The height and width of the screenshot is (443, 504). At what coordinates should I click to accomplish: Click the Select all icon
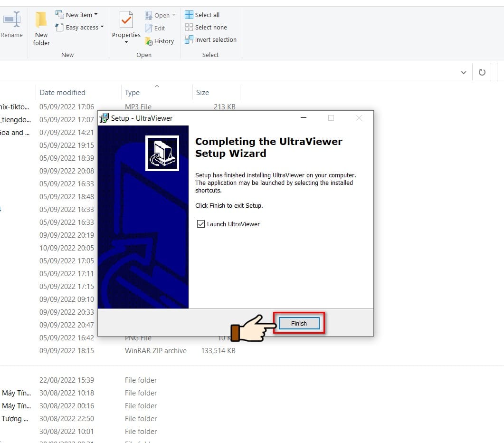click(189, 15)
